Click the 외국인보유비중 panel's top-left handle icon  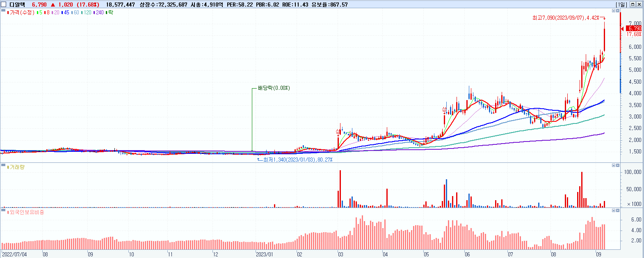[x=3, y=210]
